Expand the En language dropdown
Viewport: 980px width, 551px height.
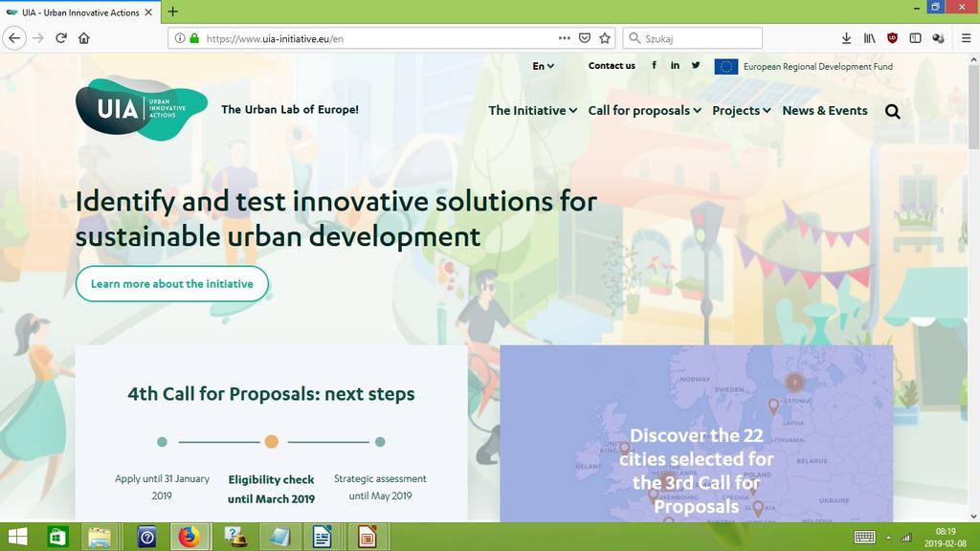point(544,66)
